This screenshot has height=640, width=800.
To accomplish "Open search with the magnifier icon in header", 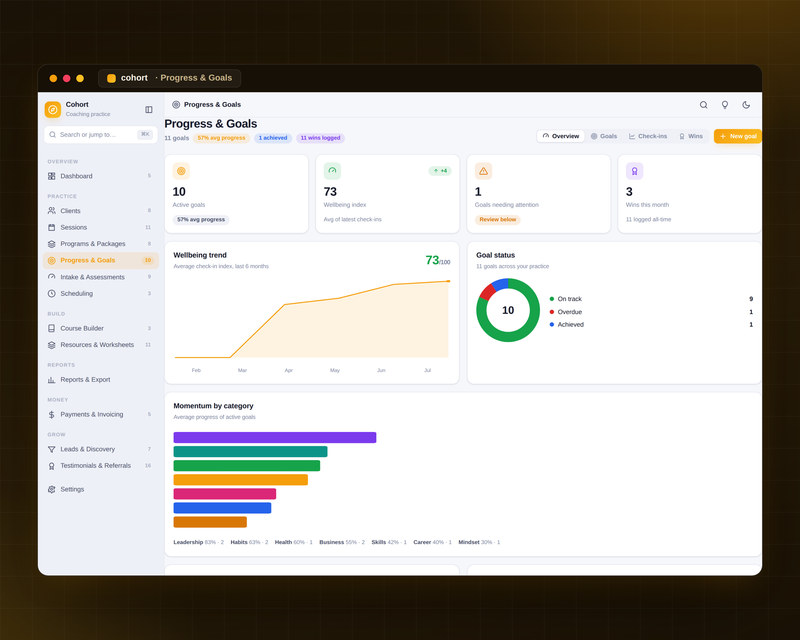I will click(x=704, y=105).
